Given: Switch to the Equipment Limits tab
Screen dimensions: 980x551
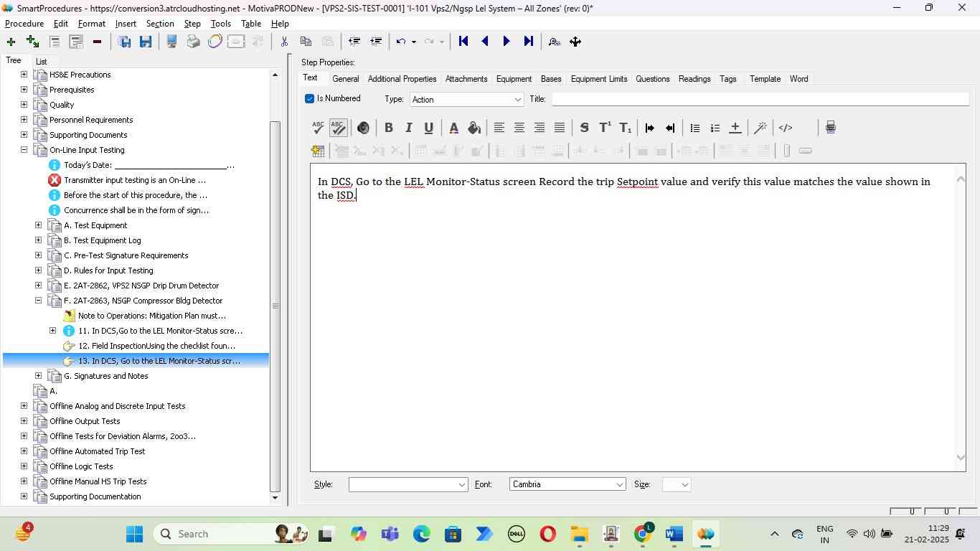Looking at the screenshot, I should [x=599, y=79].
